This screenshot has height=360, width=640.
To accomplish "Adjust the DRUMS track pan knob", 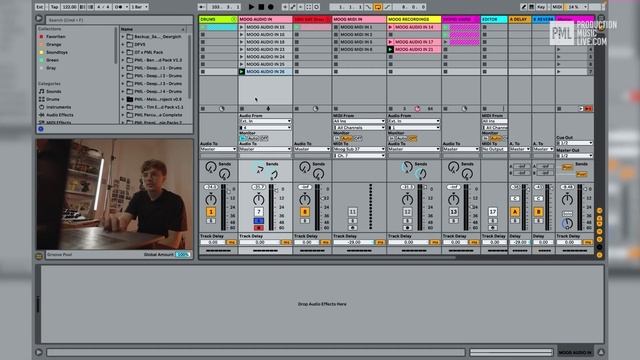I will [x=211, y=200].
